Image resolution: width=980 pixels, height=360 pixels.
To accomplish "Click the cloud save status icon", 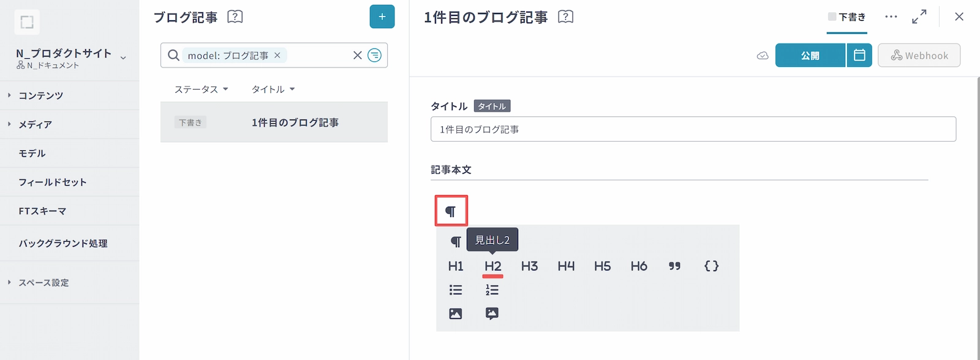I will [763, 56].
